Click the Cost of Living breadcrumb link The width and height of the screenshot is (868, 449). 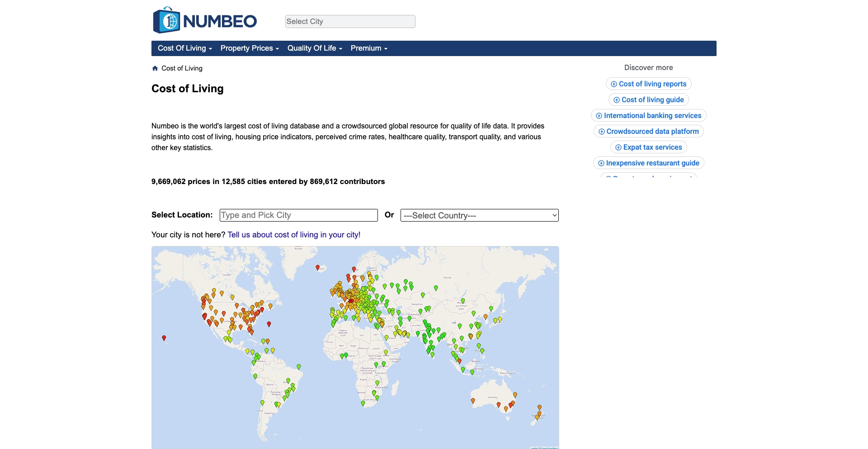tap(182, 68)
